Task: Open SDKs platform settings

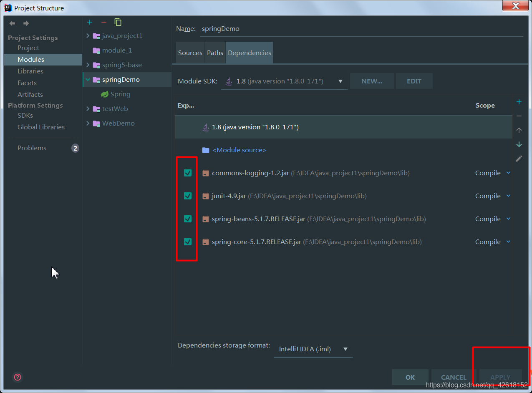Action: [x=25, y=116]
